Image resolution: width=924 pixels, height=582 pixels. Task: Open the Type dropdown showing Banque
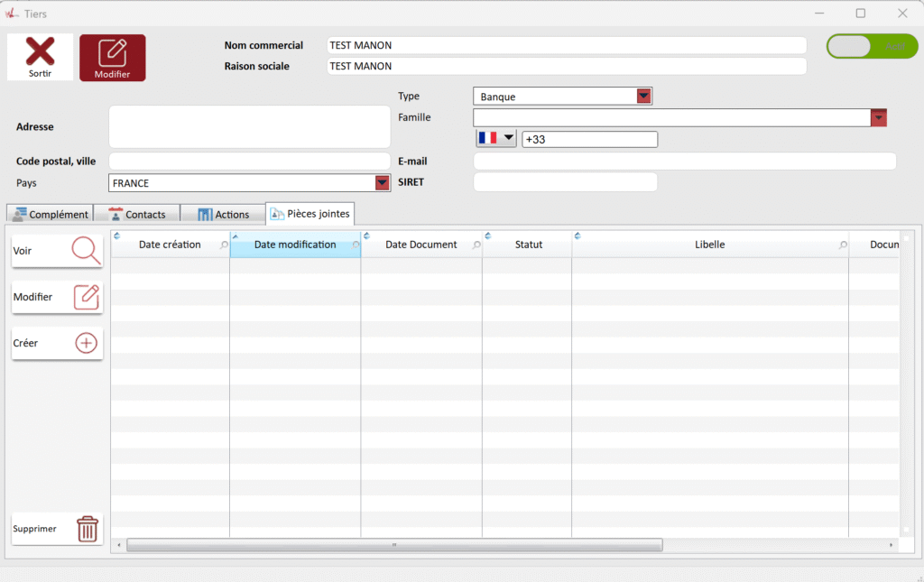643,97
